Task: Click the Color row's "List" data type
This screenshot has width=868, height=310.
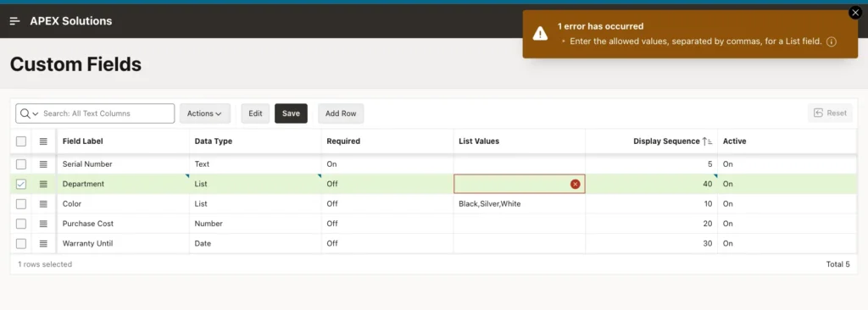Action: click(255, 204)
